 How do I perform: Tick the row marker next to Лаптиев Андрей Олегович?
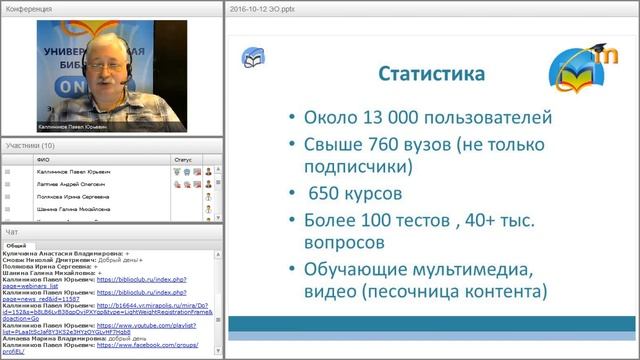pos(7,184)
